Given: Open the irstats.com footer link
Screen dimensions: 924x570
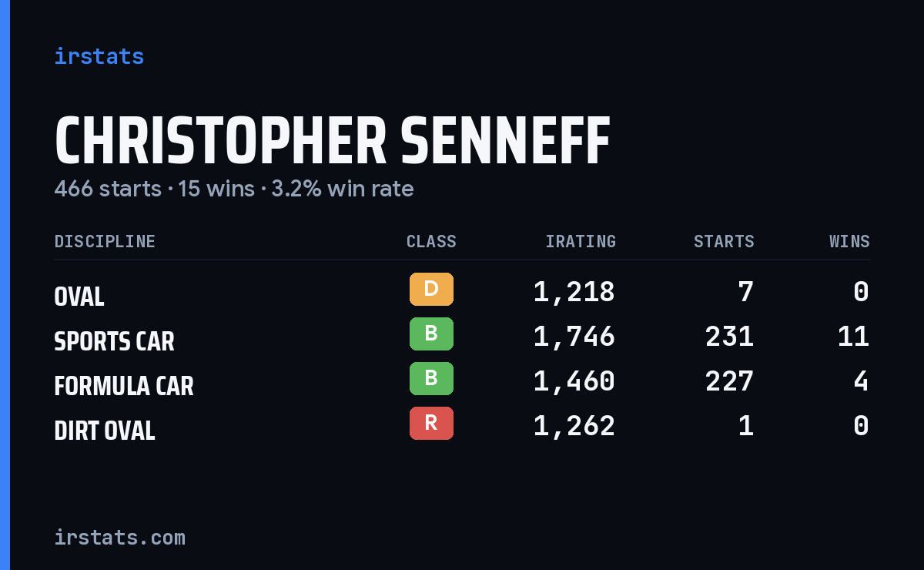Looking at the screenshot, I should point(119,538).
